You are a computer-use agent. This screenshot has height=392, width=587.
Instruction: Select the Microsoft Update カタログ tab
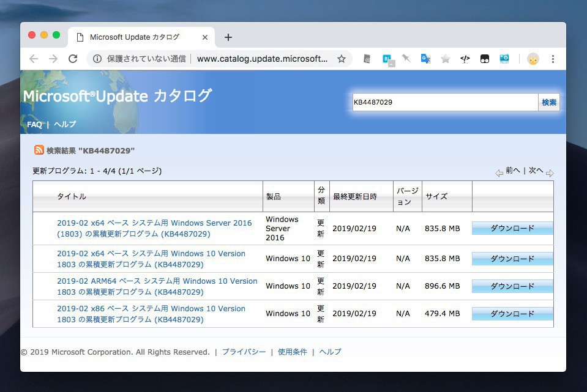[x=135, y=37]
